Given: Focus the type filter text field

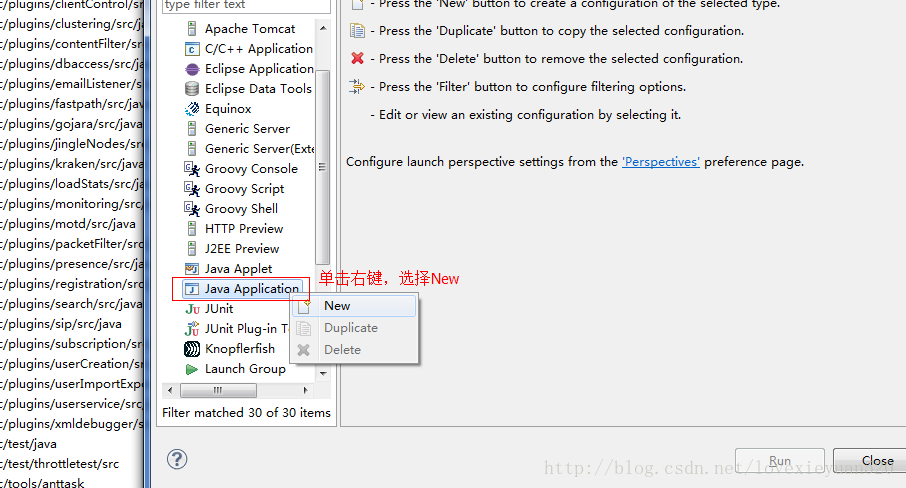Looking at the screenshot, I should point(247,5).
